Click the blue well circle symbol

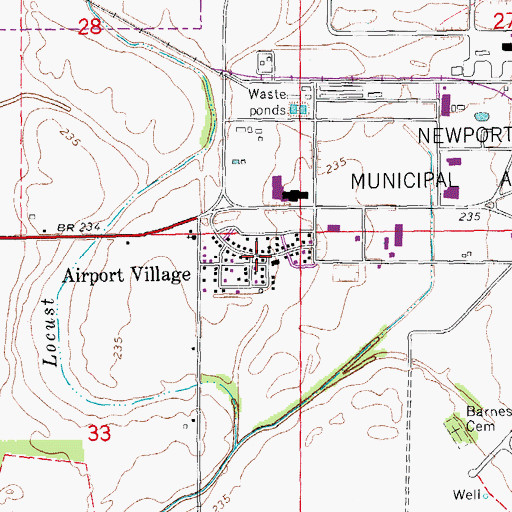pos(486,496)
